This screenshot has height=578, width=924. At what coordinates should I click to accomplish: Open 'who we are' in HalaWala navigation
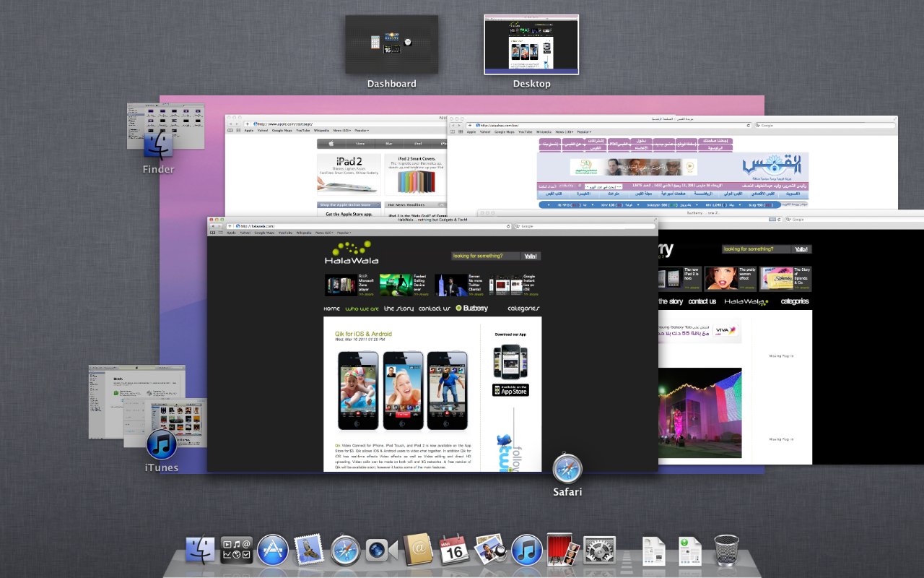click(x=362, y=309)
